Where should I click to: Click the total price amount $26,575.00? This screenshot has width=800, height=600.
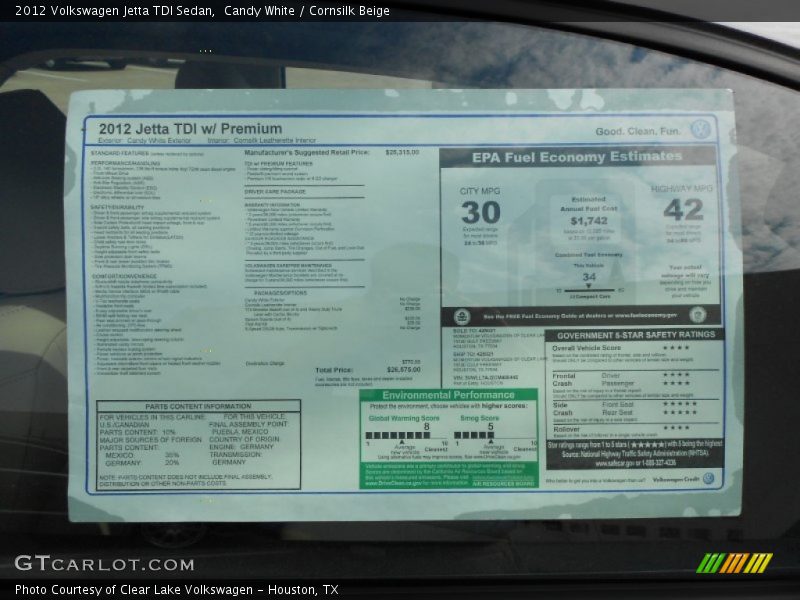pyautogui.click(x=404, y=369)
